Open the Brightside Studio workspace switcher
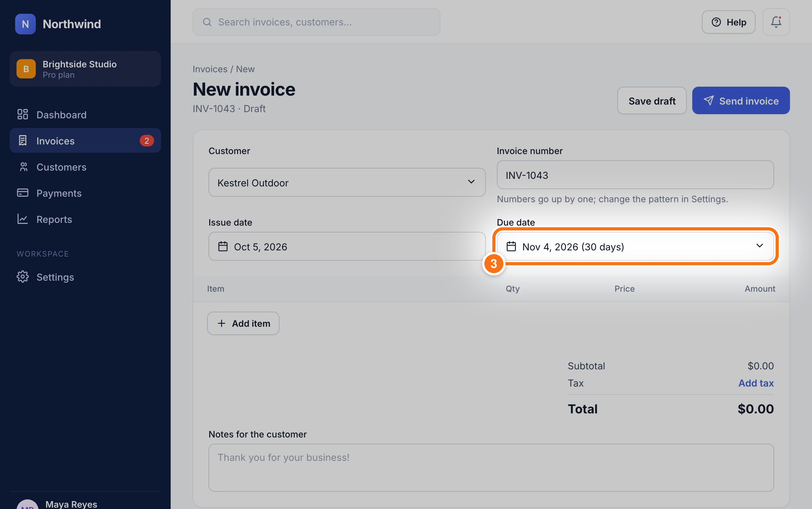 pos(85,69)
